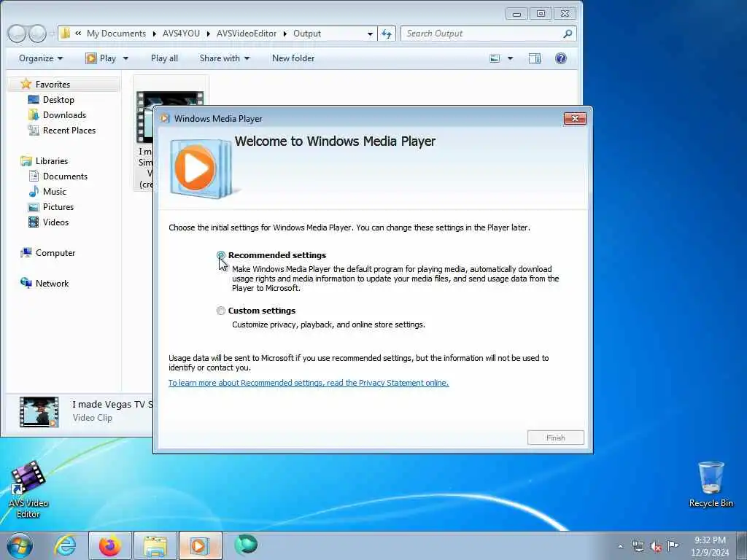Expand the address bar history dropdown
Image resolution: width=747 pixels, height=560 pixels.
[x=370, y=34]
